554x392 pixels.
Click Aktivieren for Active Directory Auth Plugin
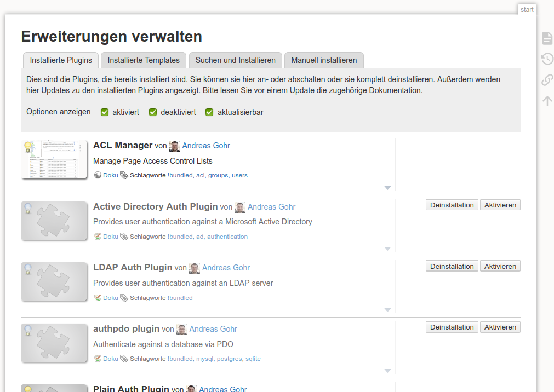(x=500, y=205)
